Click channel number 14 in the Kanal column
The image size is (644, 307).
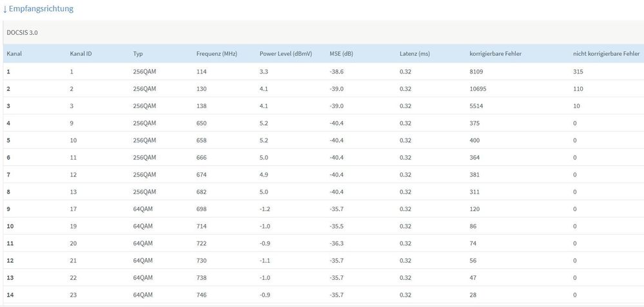pos(10,295)
